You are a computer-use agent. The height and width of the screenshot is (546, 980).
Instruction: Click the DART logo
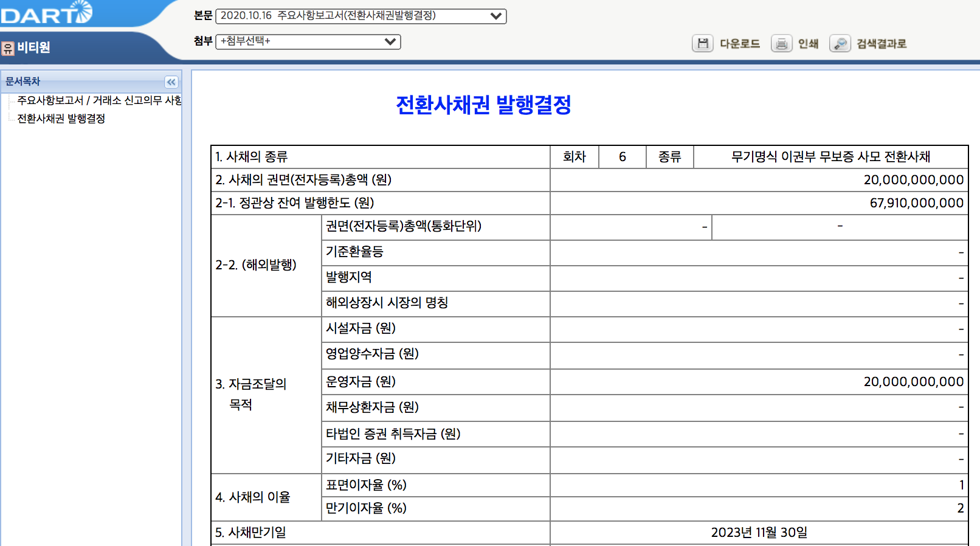47,12
